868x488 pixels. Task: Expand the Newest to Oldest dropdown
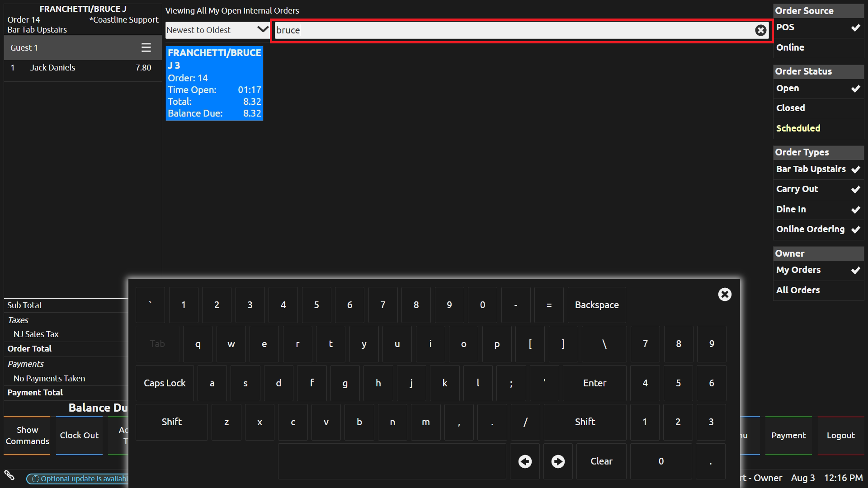(x=217, y=30)
